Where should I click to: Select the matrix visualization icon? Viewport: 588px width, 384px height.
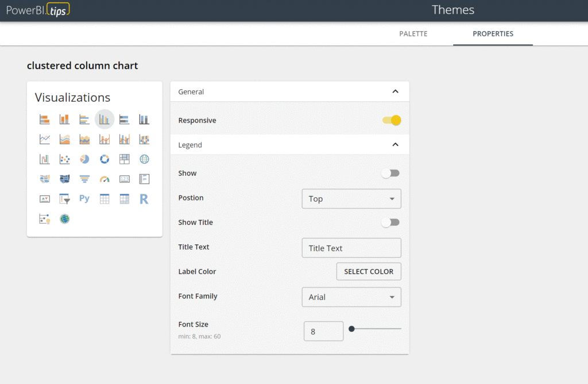pos(124,199)
